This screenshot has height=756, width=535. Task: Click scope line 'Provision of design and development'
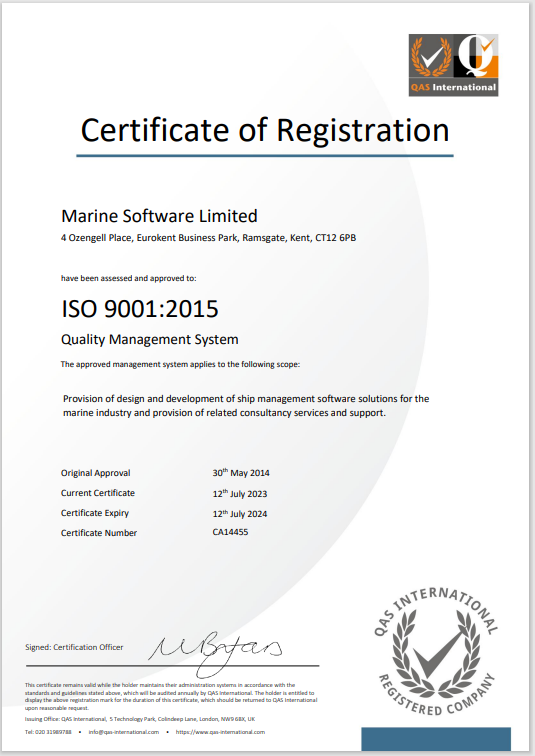point(246,399)
